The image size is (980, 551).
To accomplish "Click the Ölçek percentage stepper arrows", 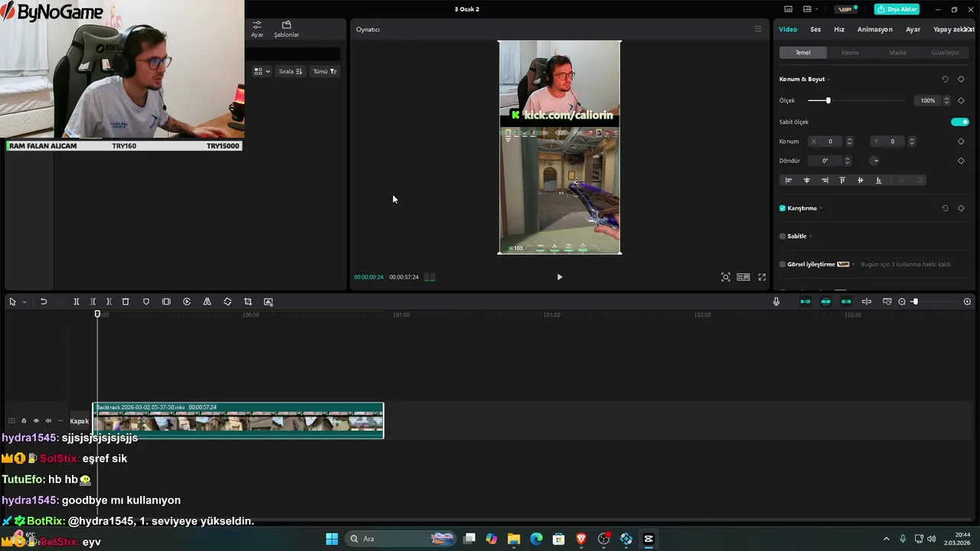I will [946, 100].
